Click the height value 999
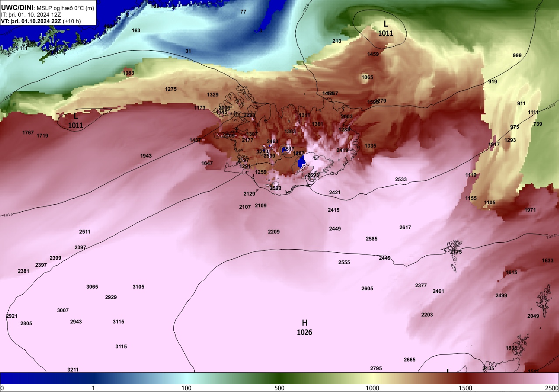This screenshot has height=392, width=559. [x=517, y=55]
